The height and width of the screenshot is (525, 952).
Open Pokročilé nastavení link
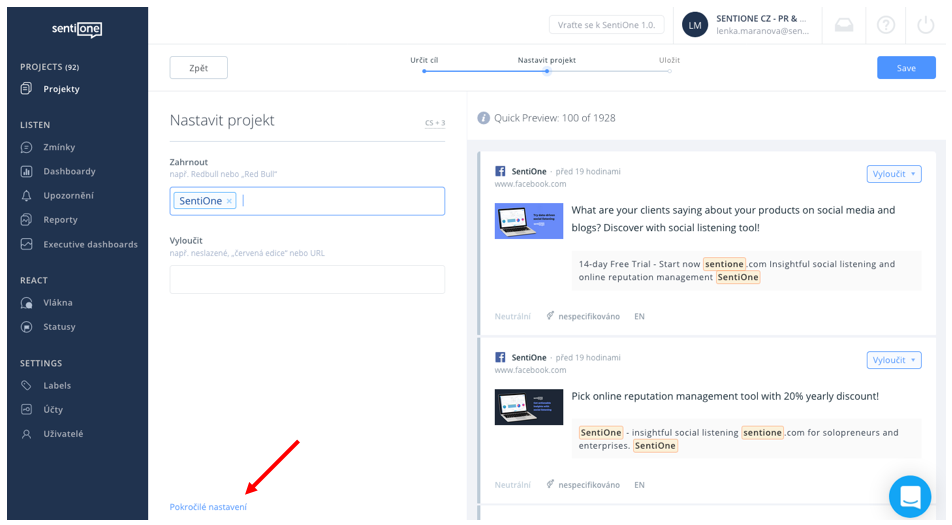point(208,507)
